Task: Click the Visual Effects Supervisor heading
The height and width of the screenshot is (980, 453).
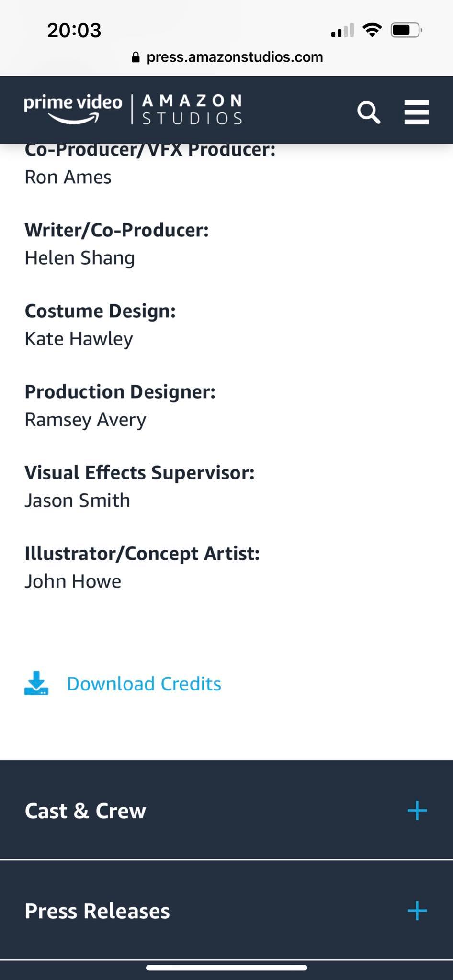Action: click(x=139, y=472)
